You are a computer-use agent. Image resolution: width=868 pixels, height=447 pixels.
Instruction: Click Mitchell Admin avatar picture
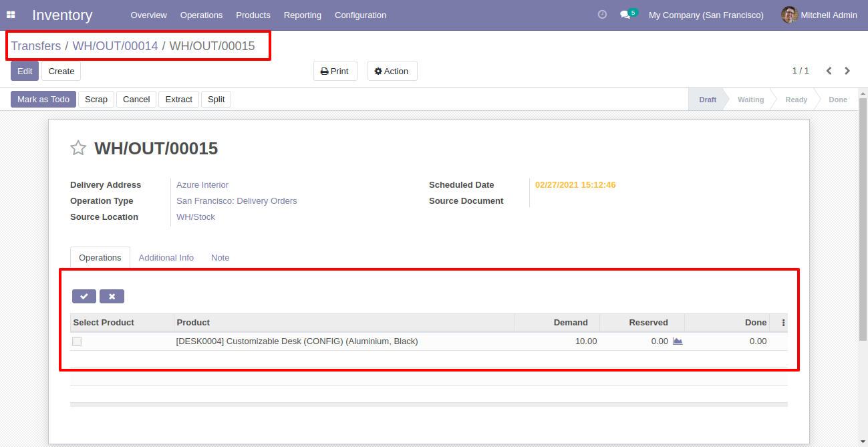(x=789, y=15)
